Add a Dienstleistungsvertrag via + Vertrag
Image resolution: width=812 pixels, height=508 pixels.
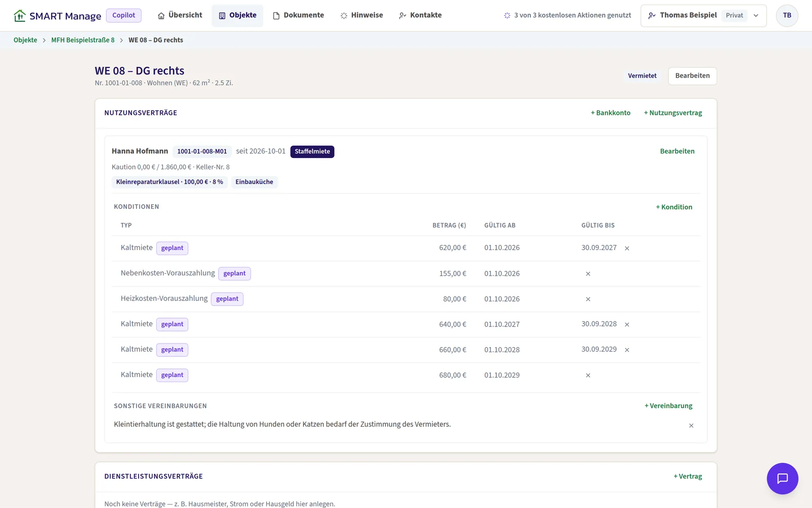pyautogui.click(x=688, y=477)
